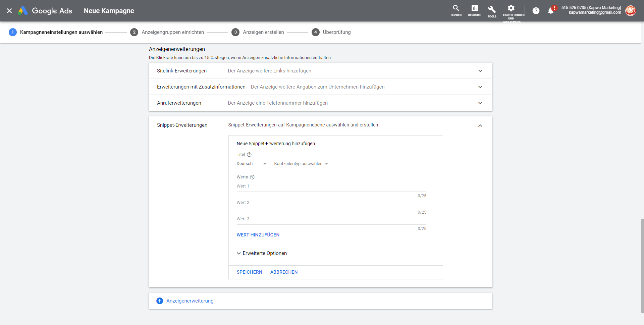This screenshot has height=325, width=644.
Task: Close the new campaign wizard with X
Action: click(9, 11)
